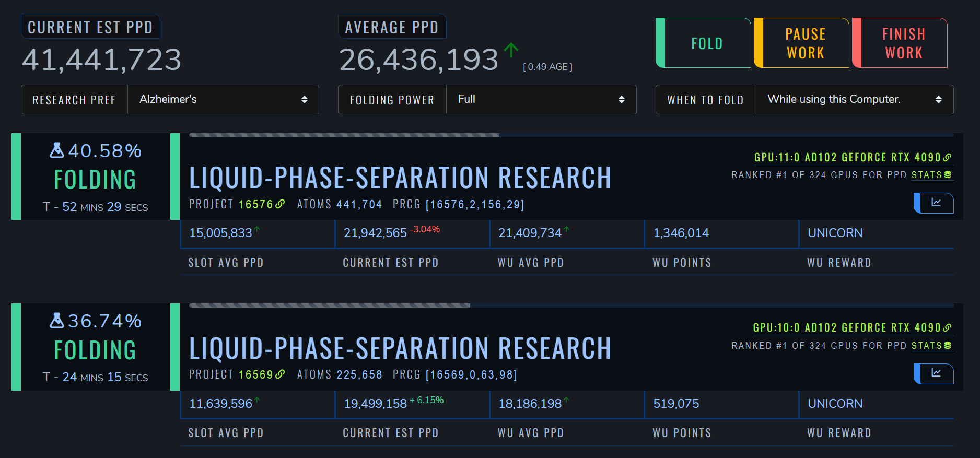Click link icon next to project 16569

point(281,374)
